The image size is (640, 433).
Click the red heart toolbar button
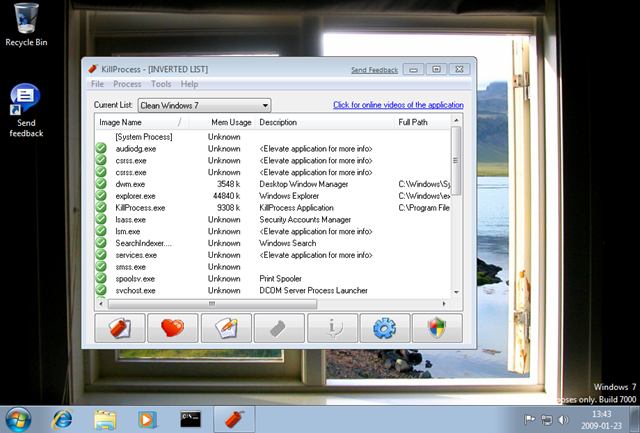tap(173, 328)
